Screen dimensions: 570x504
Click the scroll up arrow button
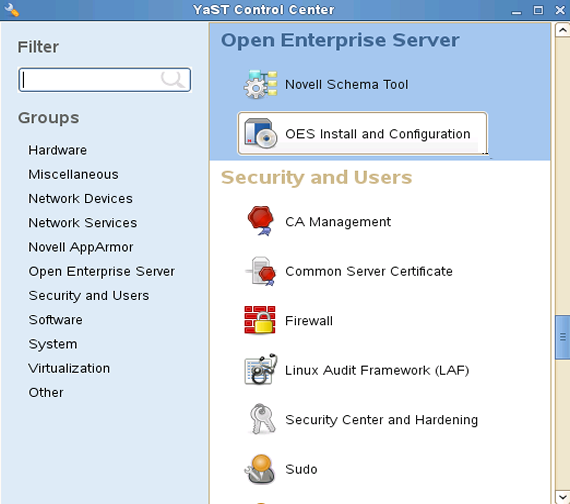(562, 30)
